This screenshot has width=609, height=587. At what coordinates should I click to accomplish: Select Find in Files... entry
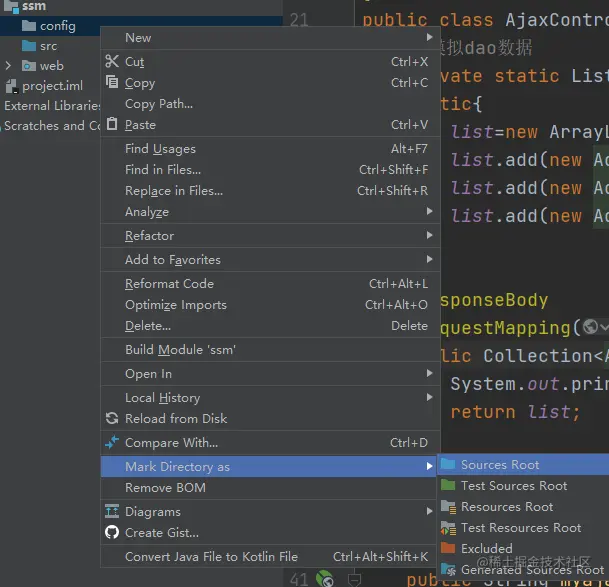coord(270,170)
